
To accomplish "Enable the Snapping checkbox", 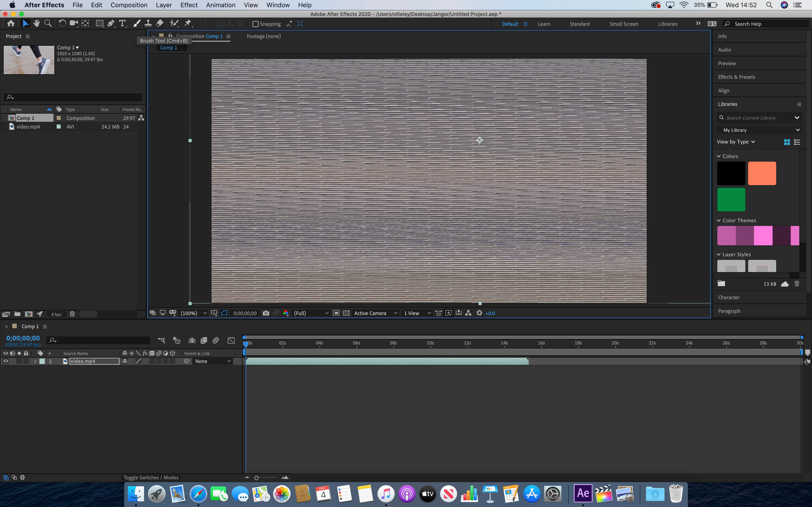I will click(x=255, y=24).
